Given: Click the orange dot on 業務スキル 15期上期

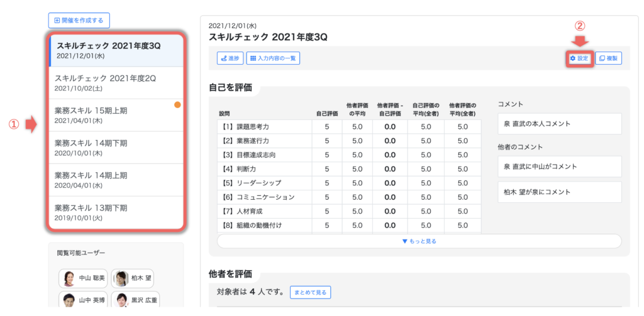Looking at the screenshot, I should [x=177, y=105].
